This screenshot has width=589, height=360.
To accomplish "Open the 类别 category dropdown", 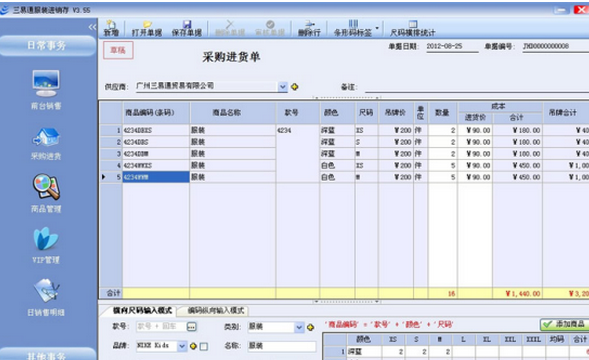I will [x=299, y=327].
